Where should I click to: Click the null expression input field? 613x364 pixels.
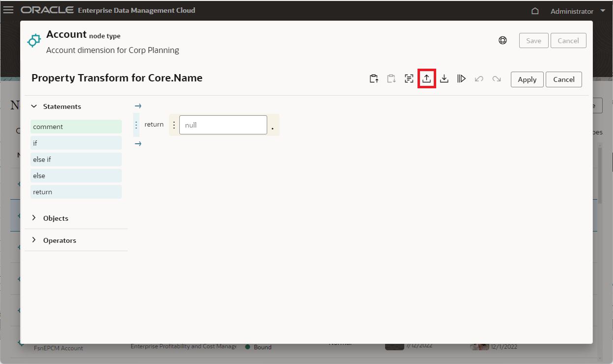coord(223,125)
